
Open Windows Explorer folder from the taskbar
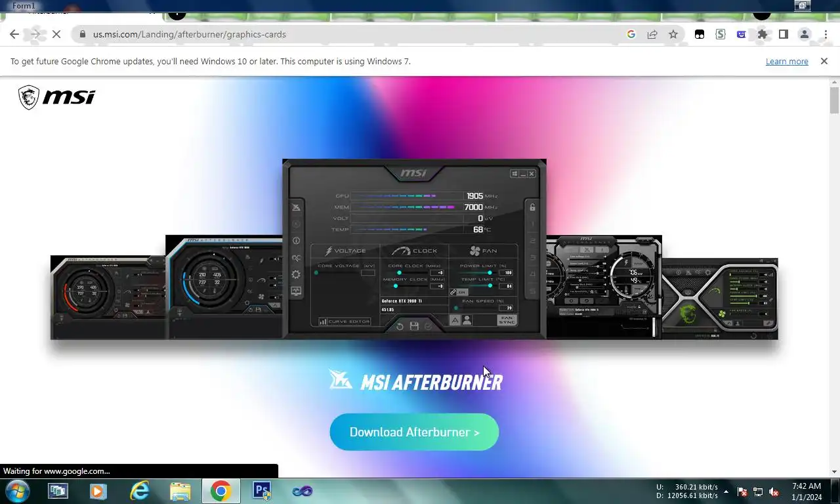point(180,491)
